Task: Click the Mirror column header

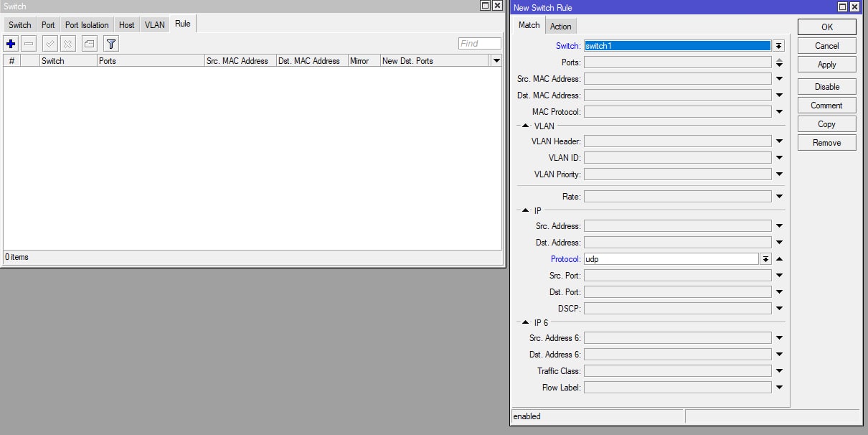Action: point(364,61)
